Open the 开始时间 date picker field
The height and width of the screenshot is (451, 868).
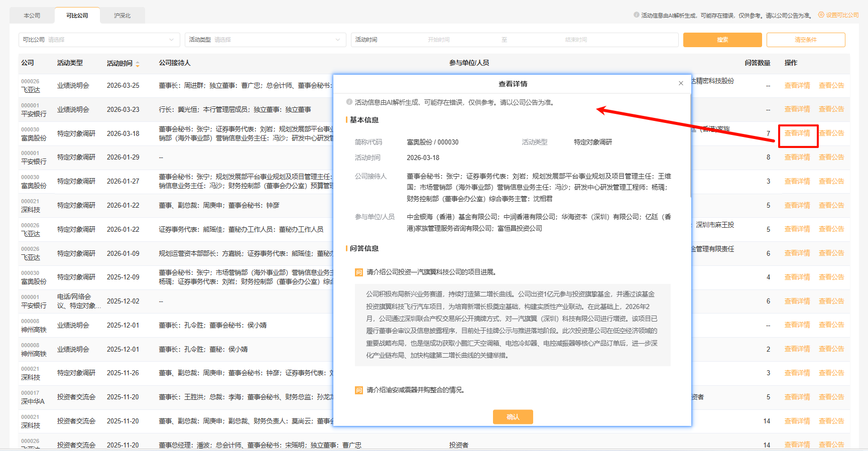click(x=438, y=40)
